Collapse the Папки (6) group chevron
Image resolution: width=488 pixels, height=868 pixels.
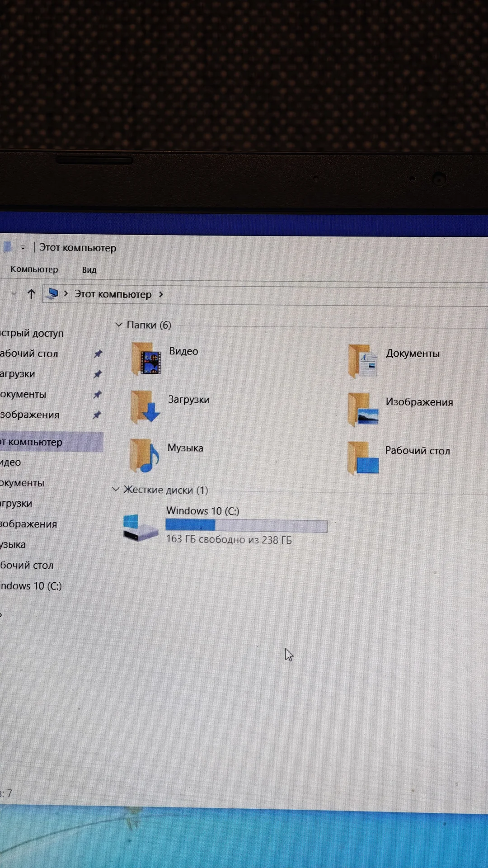pos(119,325)
